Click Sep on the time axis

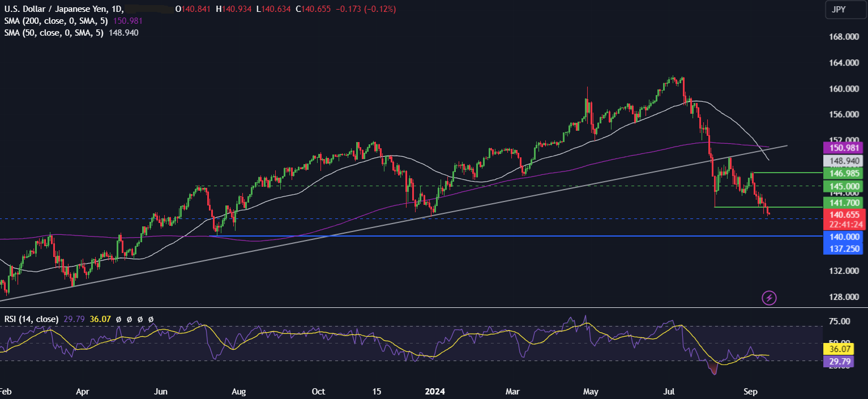pyautogui.click(x=751, y=391)
